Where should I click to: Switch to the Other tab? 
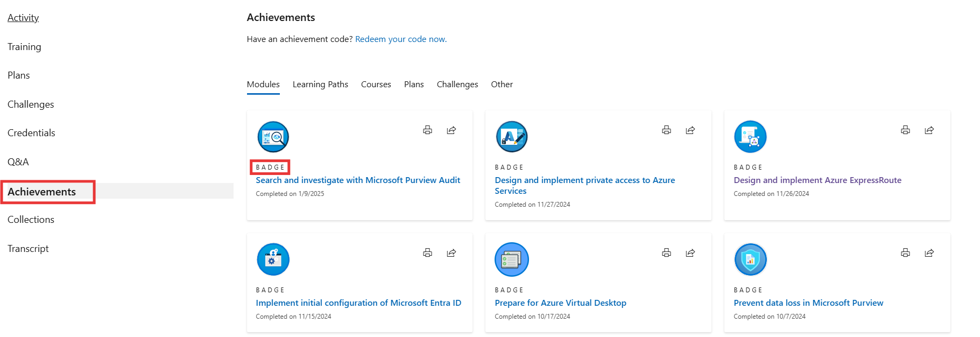click(x=502, y=85)
